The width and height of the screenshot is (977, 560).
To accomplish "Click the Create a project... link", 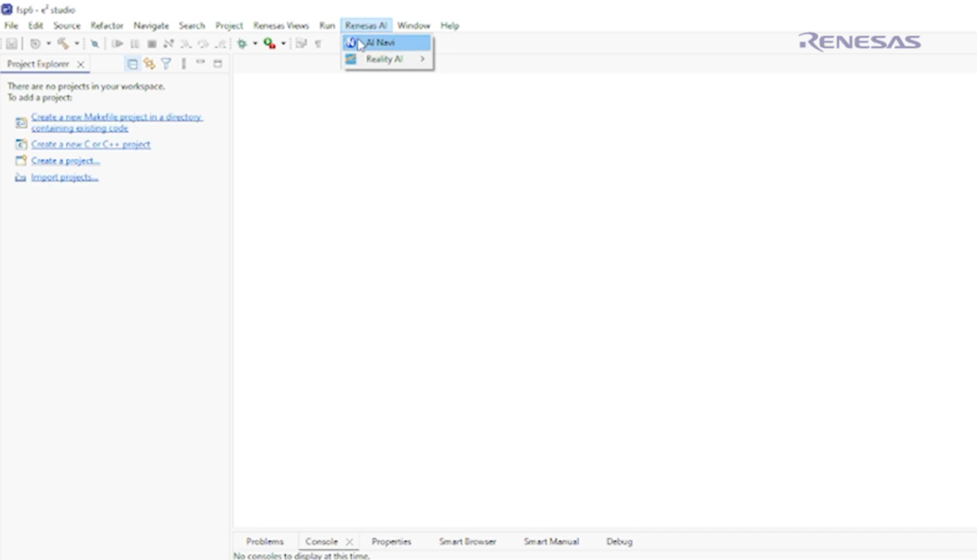I will [x=65, y=161].
